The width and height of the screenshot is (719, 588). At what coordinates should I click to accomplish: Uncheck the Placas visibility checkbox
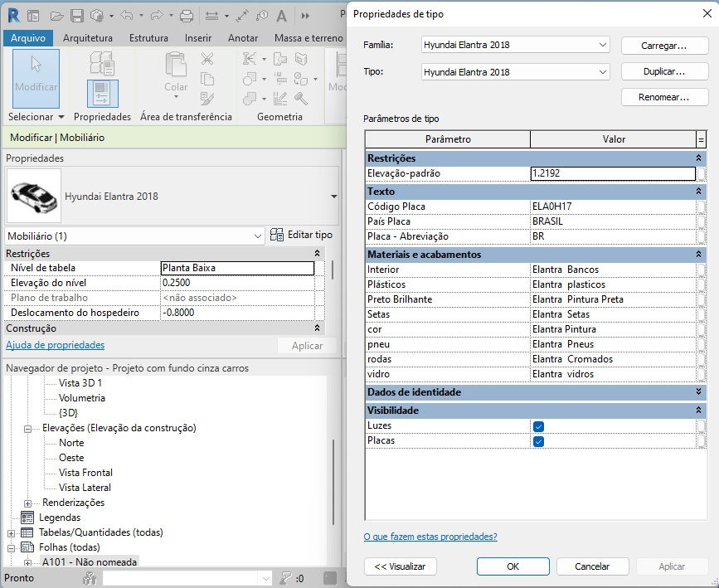[x=538, y=442]
